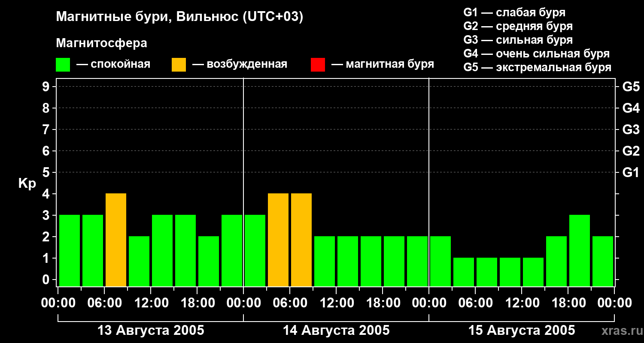
Task: Select the green 00:00–03:00 bar on 13 Августа
Action: point(70,250)
